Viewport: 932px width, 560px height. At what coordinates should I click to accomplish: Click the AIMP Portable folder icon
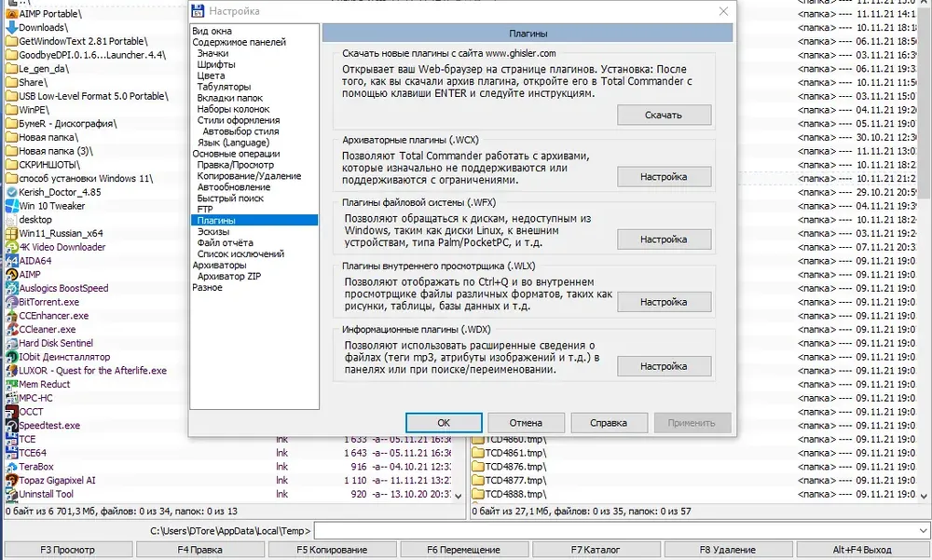tap(11, 14)
